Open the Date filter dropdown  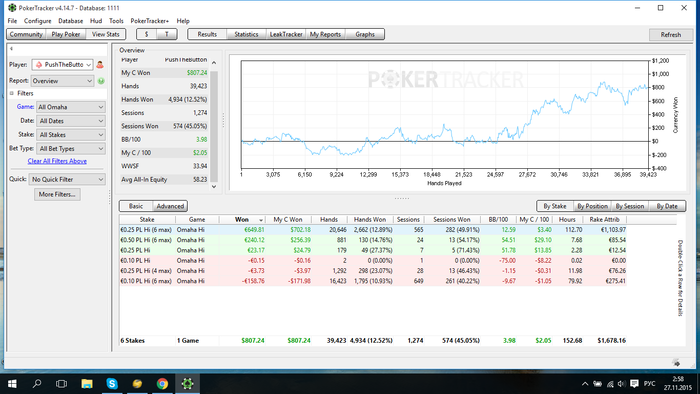pyautogui.click(x=71, y=121)
